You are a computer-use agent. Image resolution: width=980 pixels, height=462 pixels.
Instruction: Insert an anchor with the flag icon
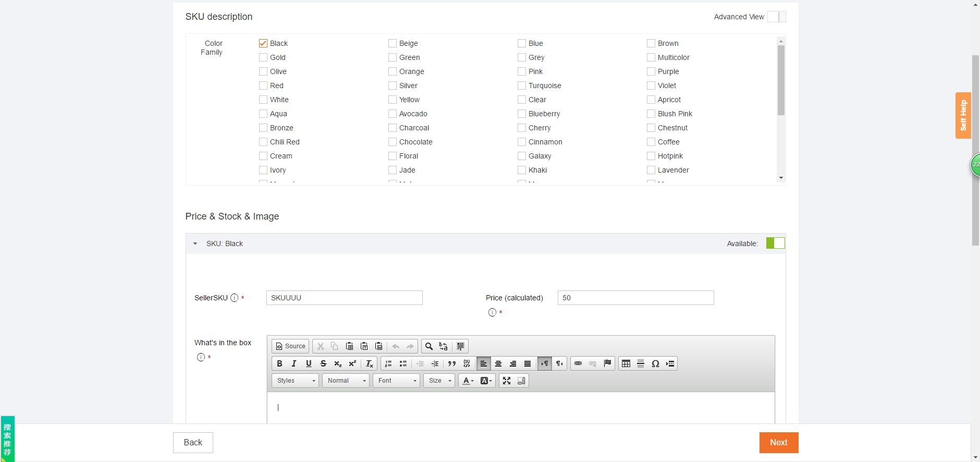click(607, 363)
